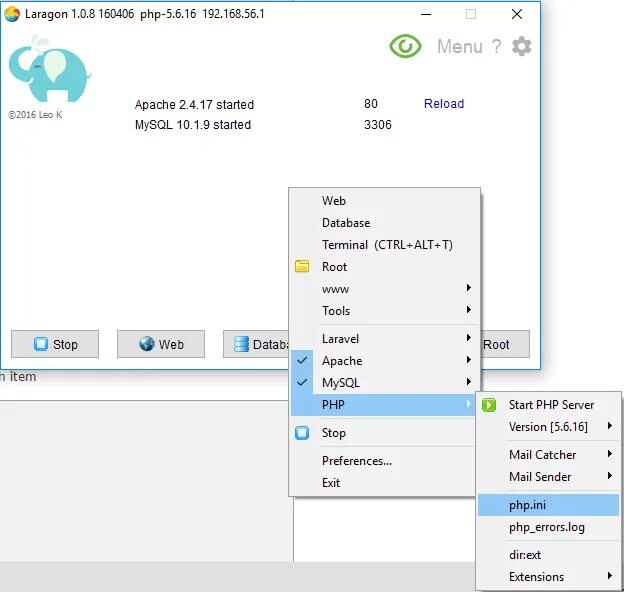
Task: Open php.ini from the PHP submenu
Action: pos(548,505)
